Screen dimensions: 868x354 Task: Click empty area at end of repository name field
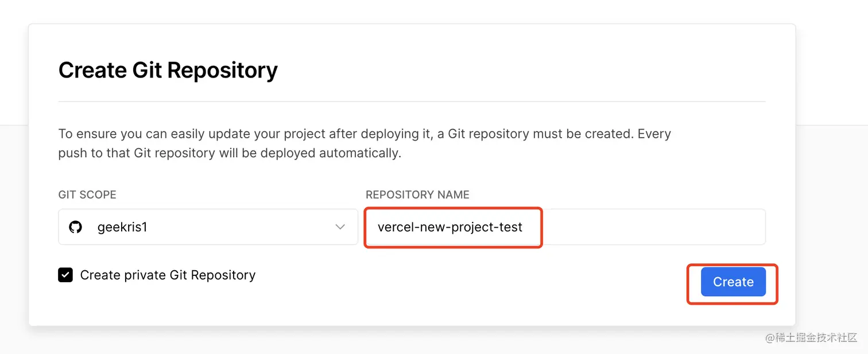[x=654, y=227]
